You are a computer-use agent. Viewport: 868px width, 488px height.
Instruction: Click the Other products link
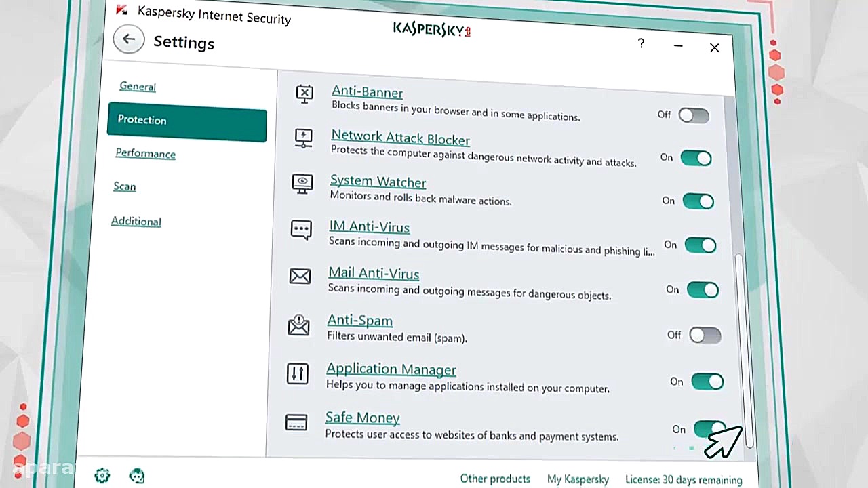point(495,479)
